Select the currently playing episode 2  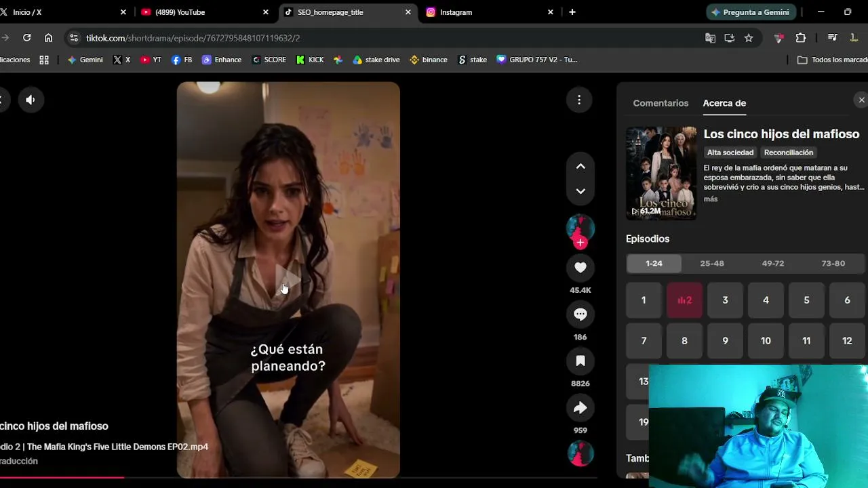point(684,300)
